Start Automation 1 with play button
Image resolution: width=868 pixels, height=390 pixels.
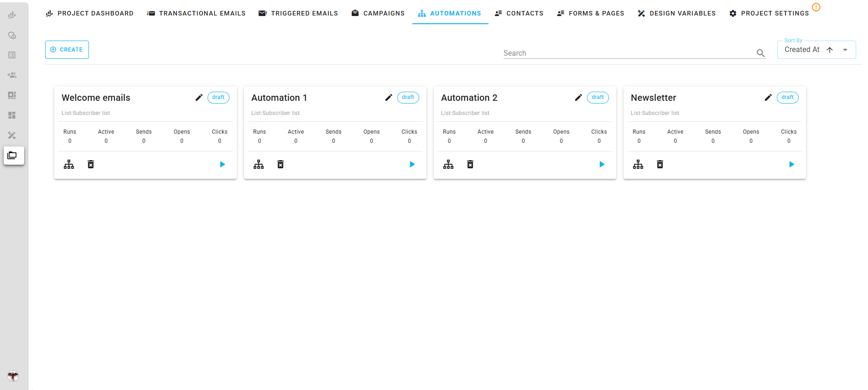[412, 164]
